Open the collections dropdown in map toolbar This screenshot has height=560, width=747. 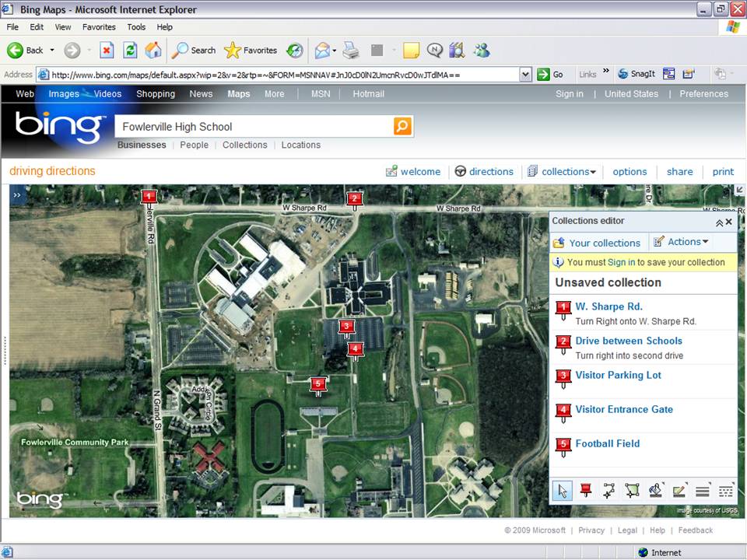[562, 171]
